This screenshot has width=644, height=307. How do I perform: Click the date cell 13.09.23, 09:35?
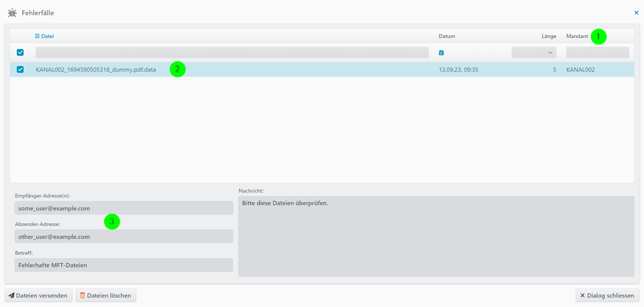(x=458, y=70)
